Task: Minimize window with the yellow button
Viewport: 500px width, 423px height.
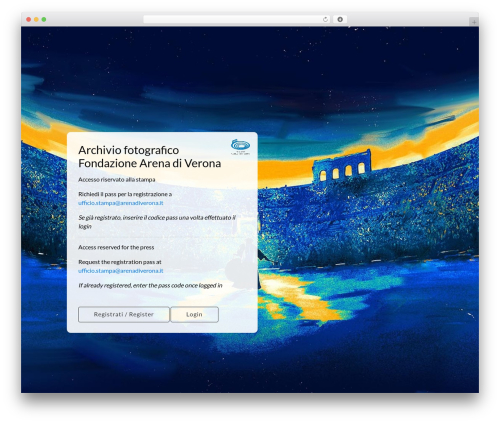Action: point(36,19)
